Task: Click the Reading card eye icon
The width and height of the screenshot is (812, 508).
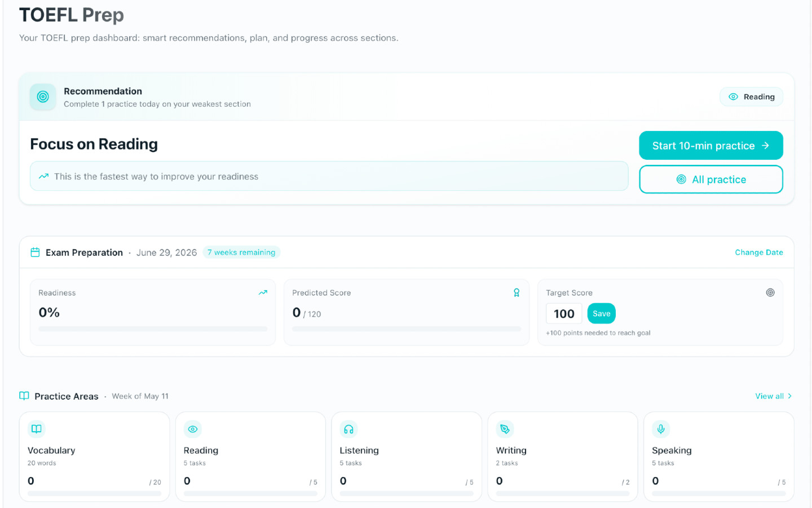Action: (x=192, y=429)
